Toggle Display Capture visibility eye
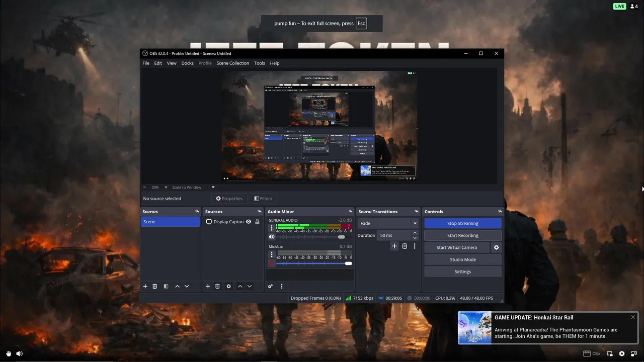This screenshot has height=362, width=644. (x=249, y=222)
